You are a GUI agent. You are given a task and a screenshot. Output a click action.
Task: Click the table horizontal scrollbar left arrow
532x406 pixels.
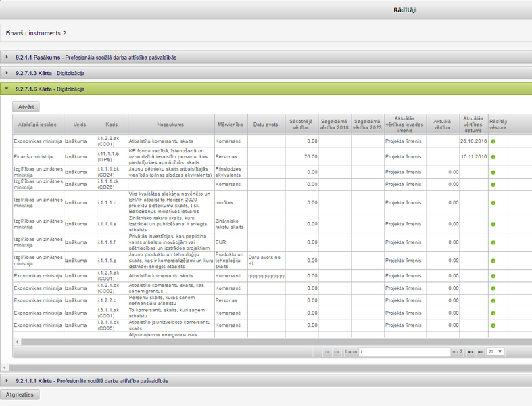coord(17,342)
